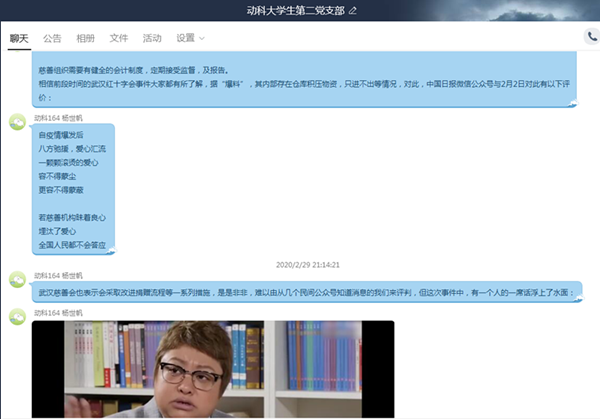Start a call with the phone icon
The height and width of the screenshot is (419, 600).
tap(592, 36)
